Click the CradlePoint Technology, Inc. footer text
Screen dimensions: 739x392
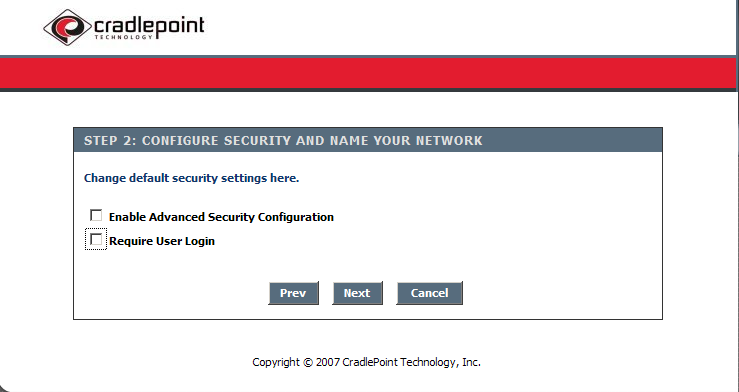(x=411, y=362)
